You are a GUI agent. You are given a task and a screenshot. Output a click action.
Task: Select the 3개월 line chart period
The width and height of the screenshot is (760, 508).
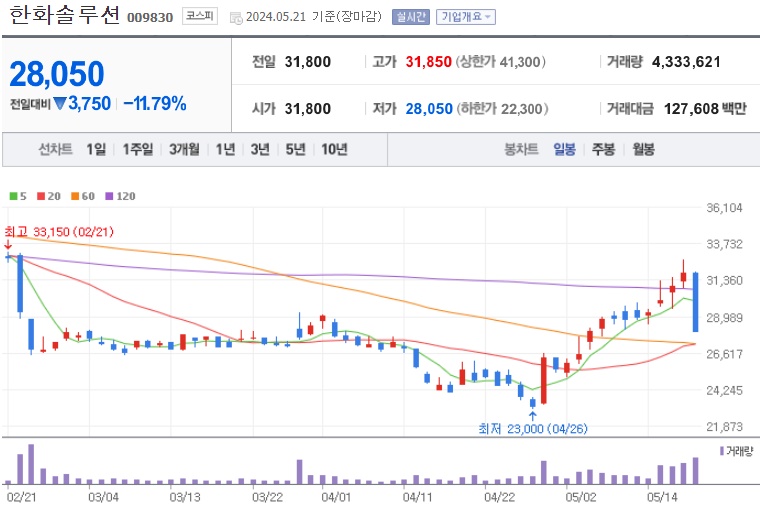[184, 149]
